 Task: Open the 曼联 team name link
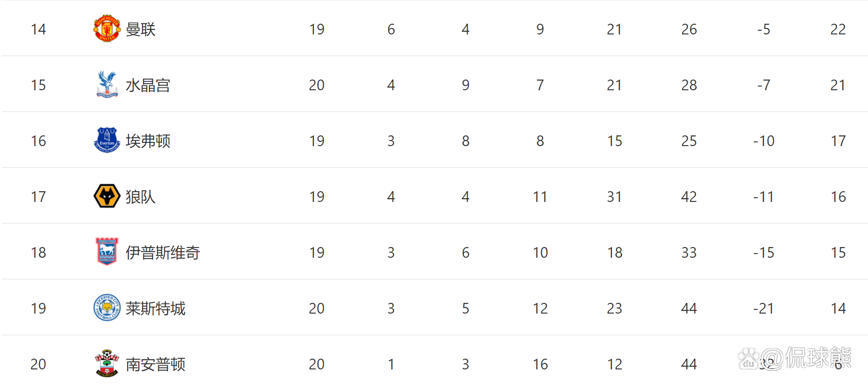141,29
